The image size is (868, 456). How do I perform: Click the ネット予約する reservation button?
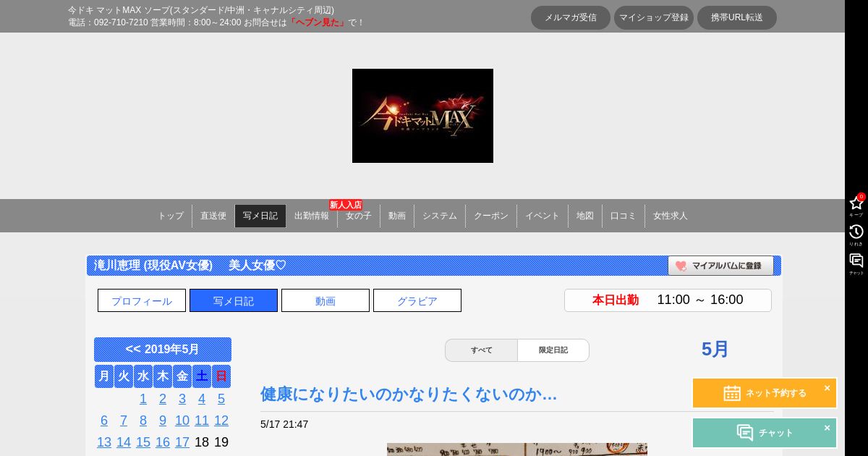pyautogui.click(x=765, y=393)
